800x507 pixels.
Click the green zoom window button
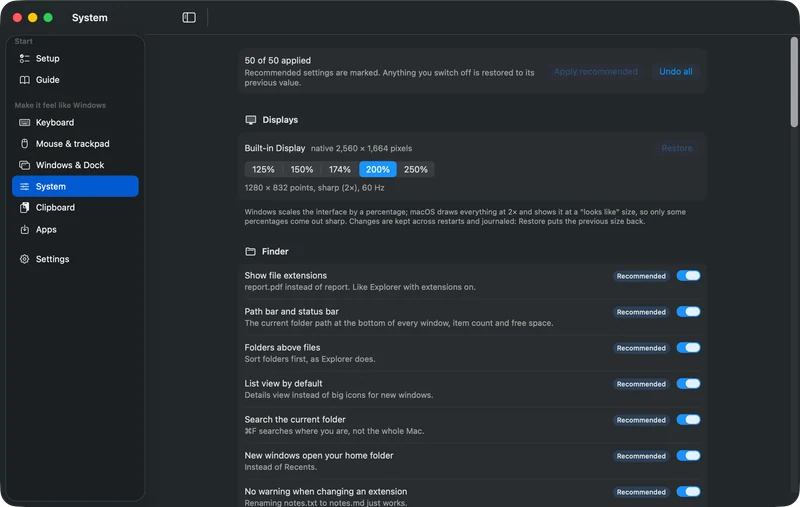coord(48,18)
